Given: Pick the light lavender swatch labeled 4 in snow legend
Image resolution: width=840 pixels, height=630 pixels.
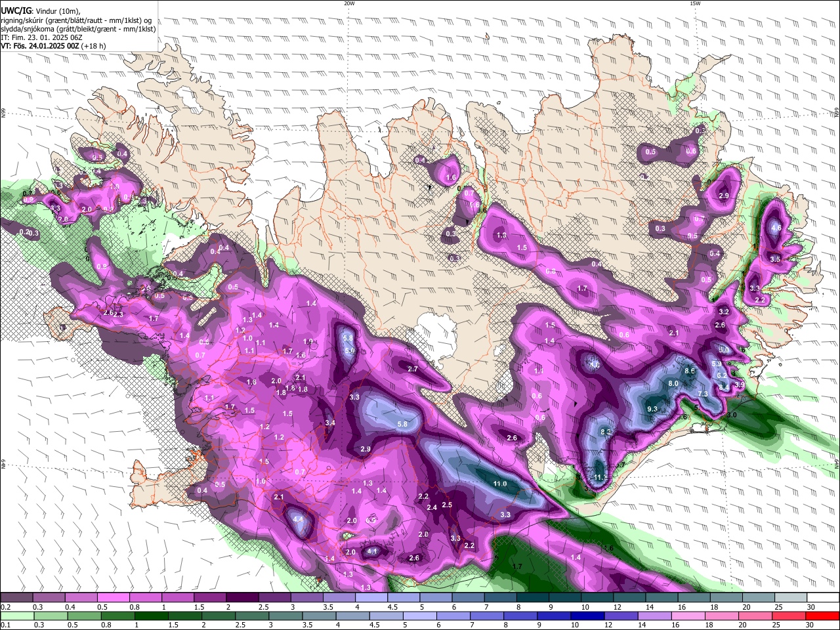Looking at the screenshot, I should pyautogui.click(x=371, y=598).
